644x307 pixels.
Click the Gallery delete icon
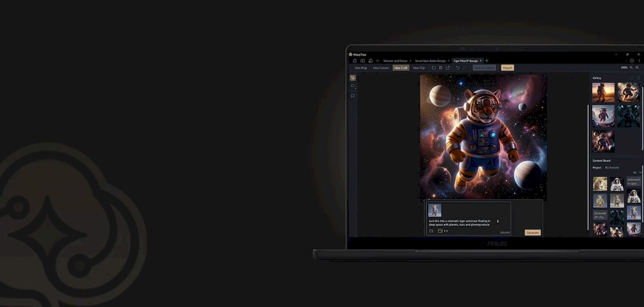tap(638, 78)
